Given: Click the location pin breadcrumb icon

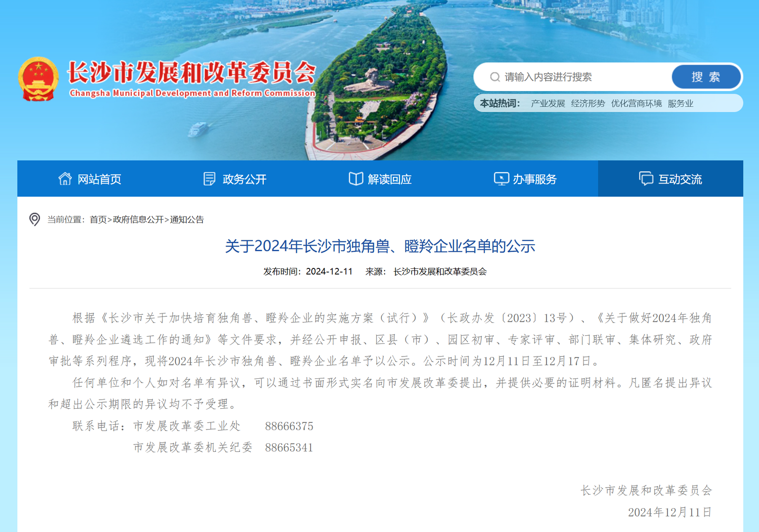Looking at the screenshot, I should point(35,219).
